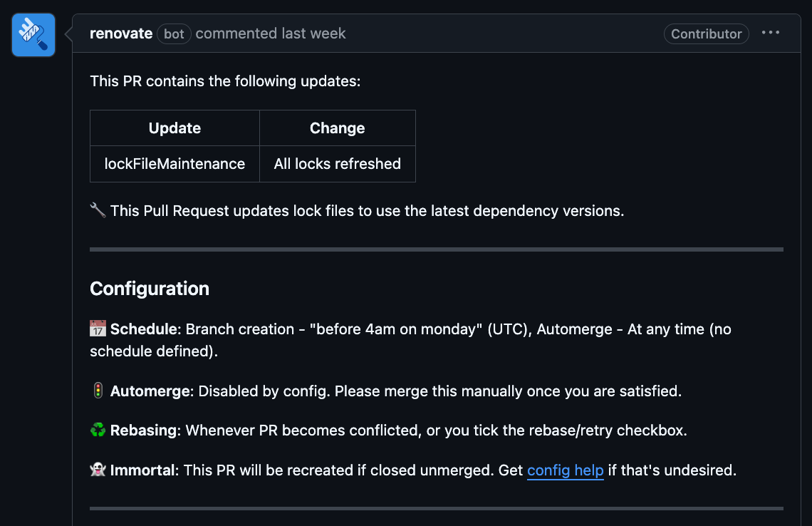
Task: Click the "commented last week" timestamp
Action: coord(271,33)
